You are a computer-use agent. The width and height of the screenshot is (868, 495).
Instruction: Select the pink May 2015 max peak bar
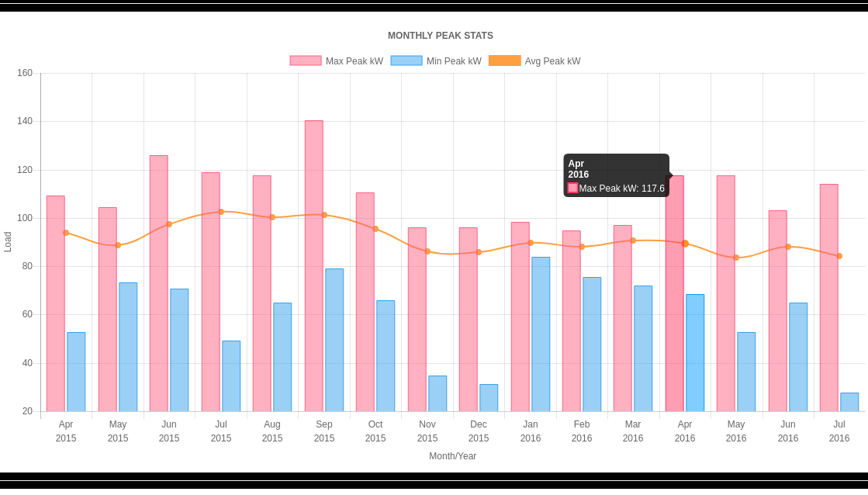click(108, 310)
